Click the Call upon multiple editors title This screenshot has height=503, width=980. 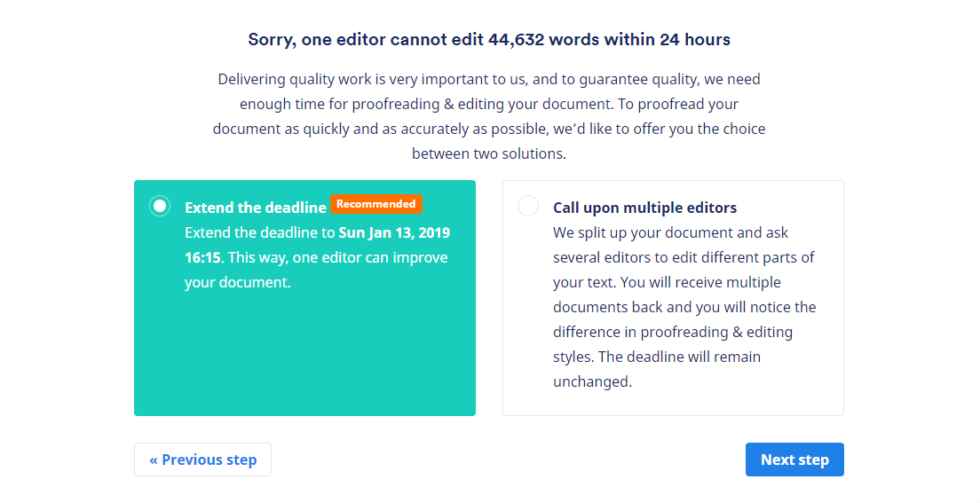tap(644, 208)
